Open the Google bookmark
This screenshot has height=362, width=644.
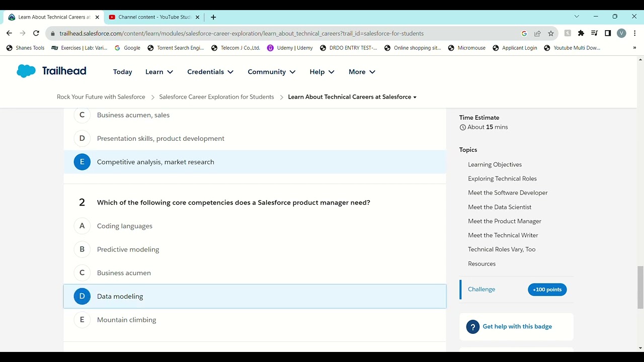[127, 48]
